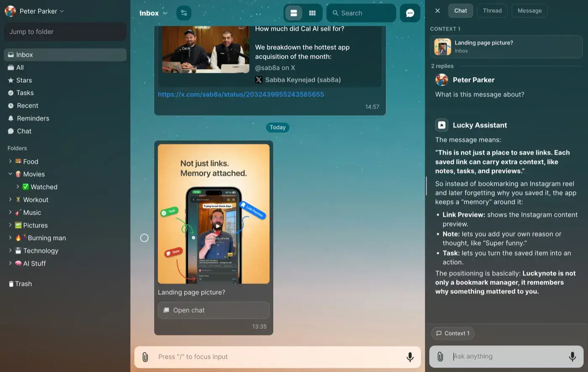Click the Search field in the top bar
This screenshot has width=588, height=372.
pos(361,13)
